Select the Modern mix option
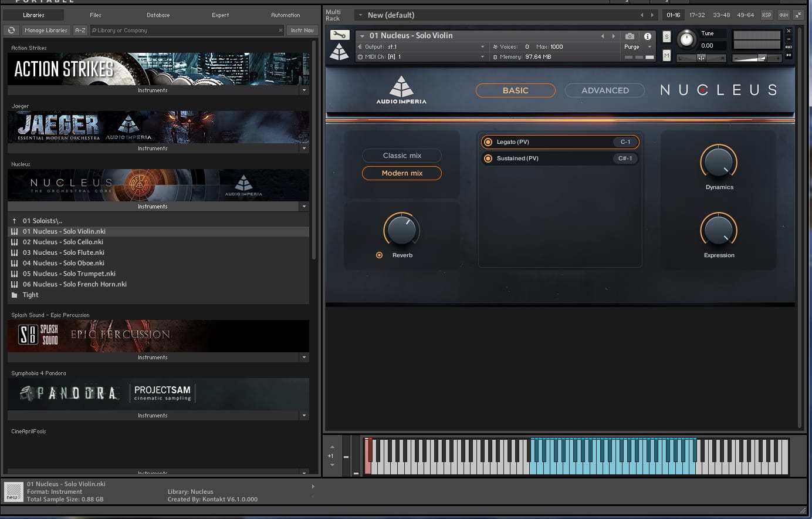Viewport: 812px width, 519px height. (402, 173)
